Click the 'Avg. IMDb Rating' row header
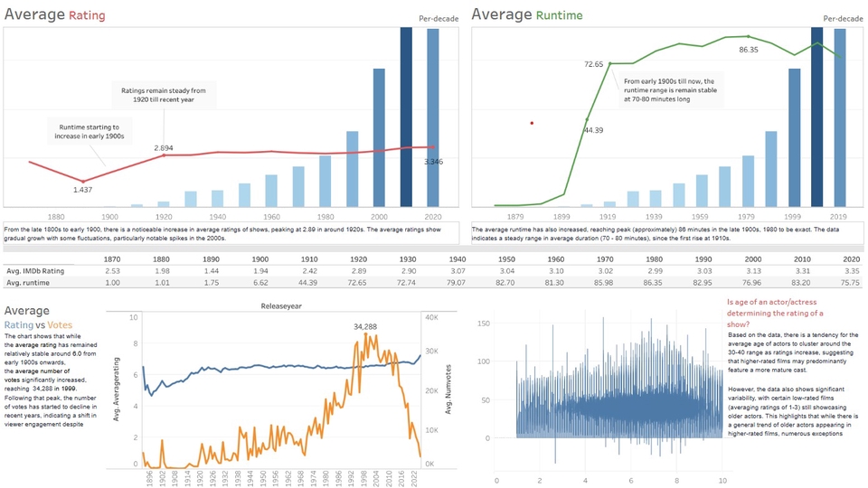868x488 pixels. pyautogui.click(x=35, y=270)
